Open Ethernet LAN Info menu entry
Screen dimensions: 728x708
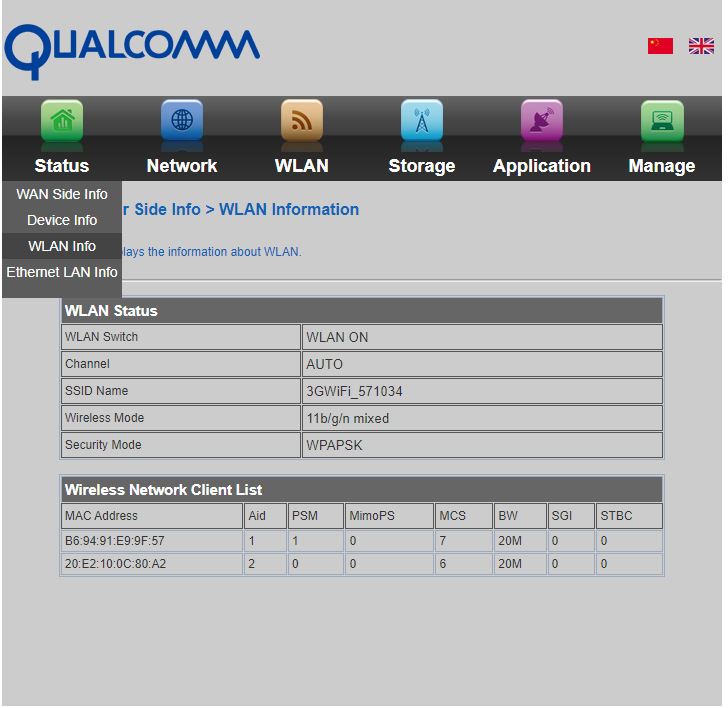coord(62,272)
